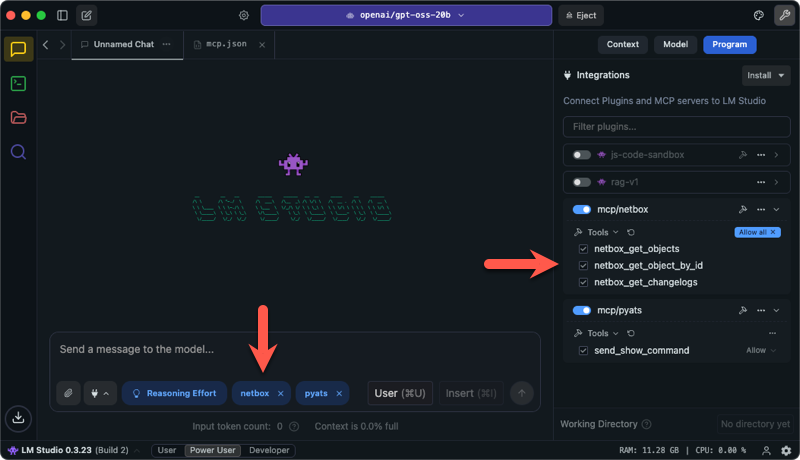This screenshot has width=800, height=460.
Task: Expand the js-code-sandbox plugin row
Action: click(777, 155)
